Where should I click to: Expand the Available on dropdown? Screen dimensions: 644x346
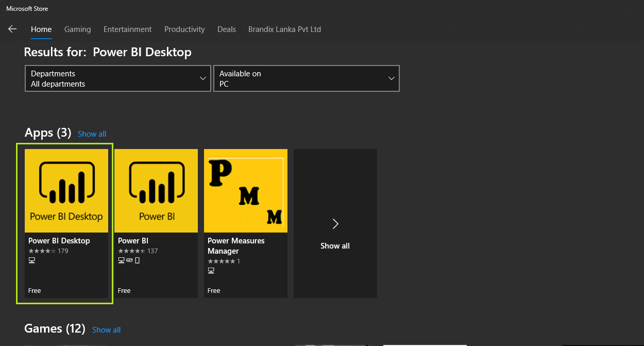point(307,78)
